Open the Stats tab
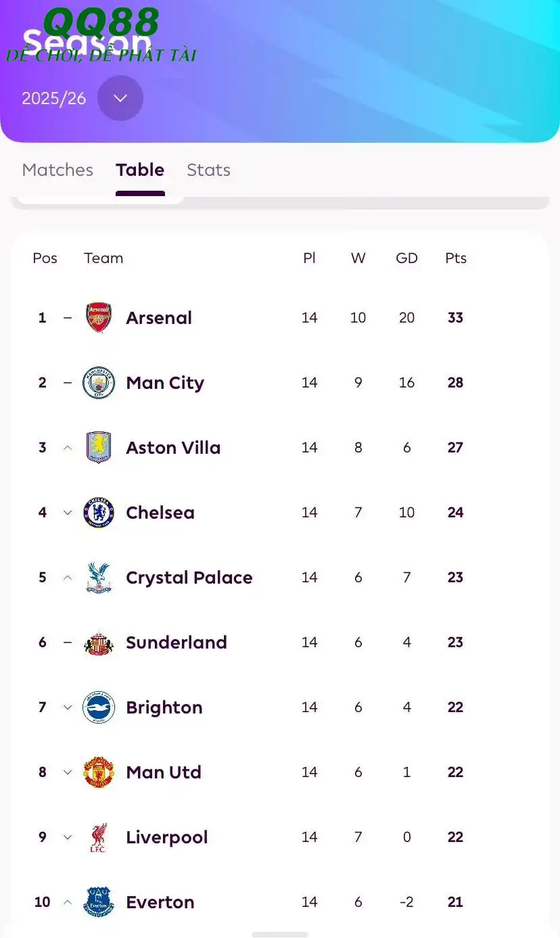This screenshot has width=560, height=938. 208,170
